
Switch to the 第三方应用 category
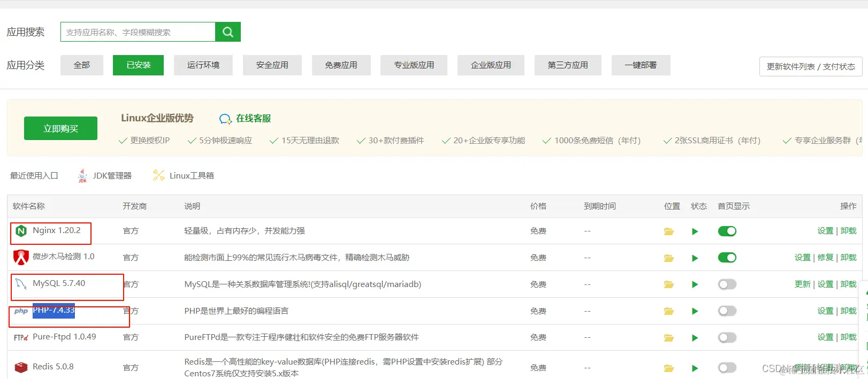tap(568, 65)
